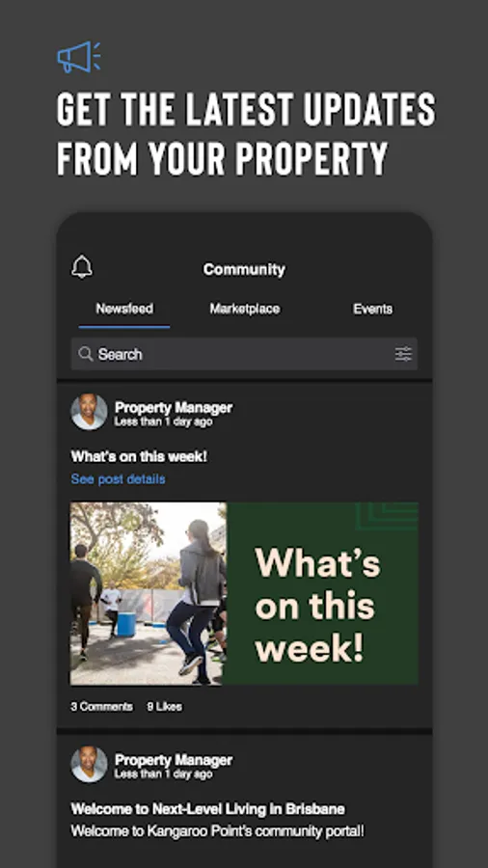Screen dimensions: 488x868
Task: Click "Less than 1 day ago" on Brisbane post
Action: [x=163, y=773]
